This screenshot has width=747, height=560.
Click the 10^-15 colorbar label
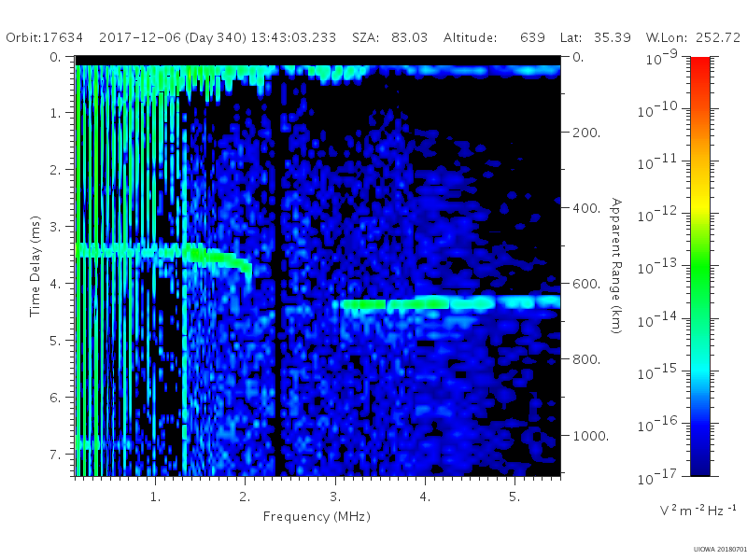[657, 371]
